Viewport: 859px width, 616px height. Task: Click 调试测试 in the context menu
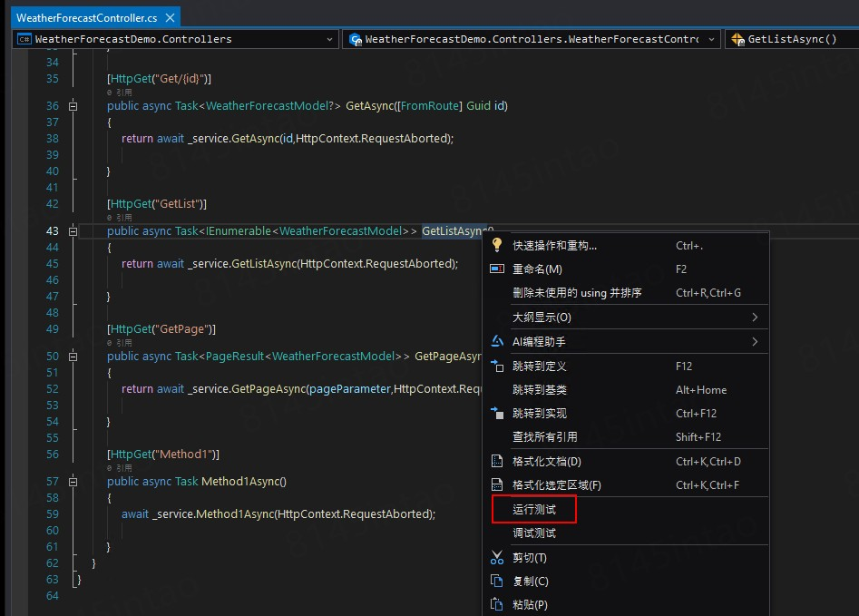pyautogui.click(x=626, y=533)
